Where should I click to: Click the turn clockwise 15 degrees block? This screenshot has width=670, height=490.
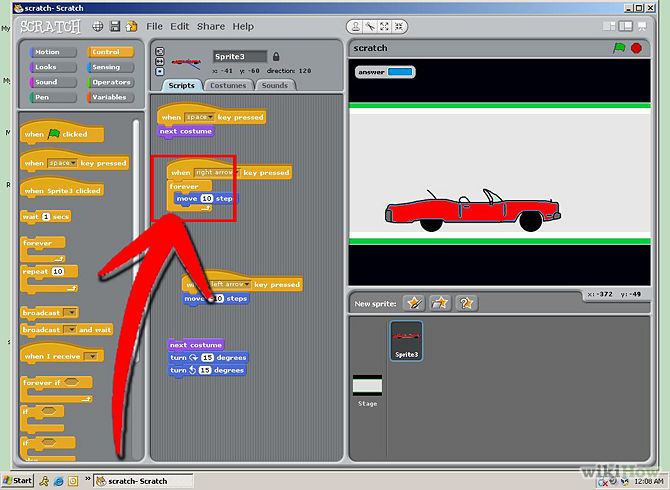pos(208,358)
